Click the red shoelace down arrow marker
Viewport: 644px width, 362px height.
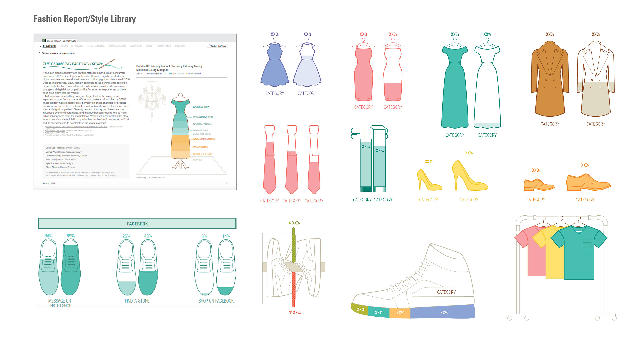point(290,313)
